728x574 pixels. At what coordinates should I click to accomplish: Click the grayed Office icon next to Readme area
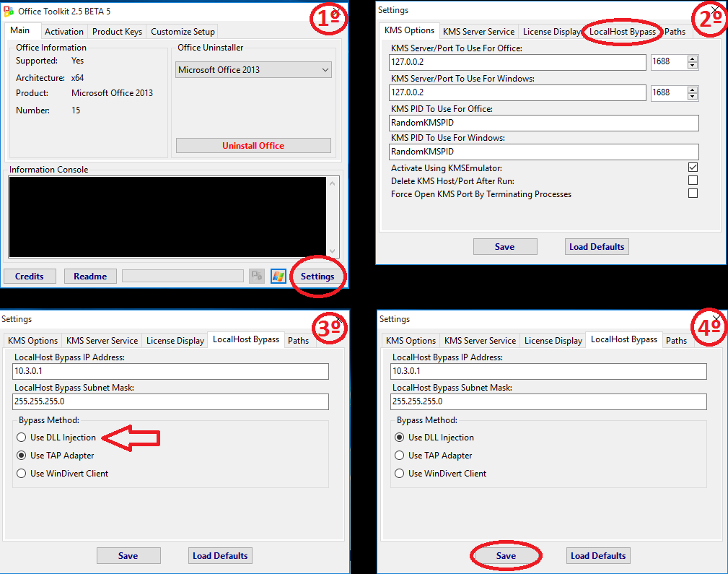(257, 276)
